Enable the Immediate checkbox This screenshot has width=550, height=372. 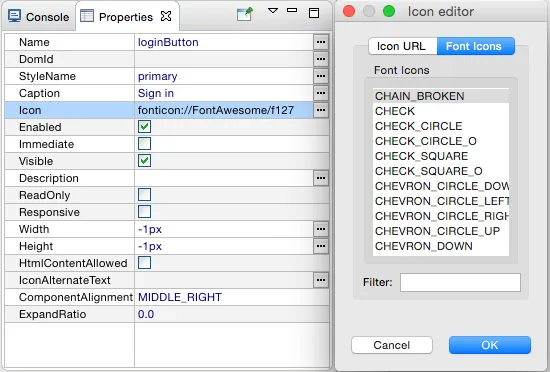click(x=145, y=143)
